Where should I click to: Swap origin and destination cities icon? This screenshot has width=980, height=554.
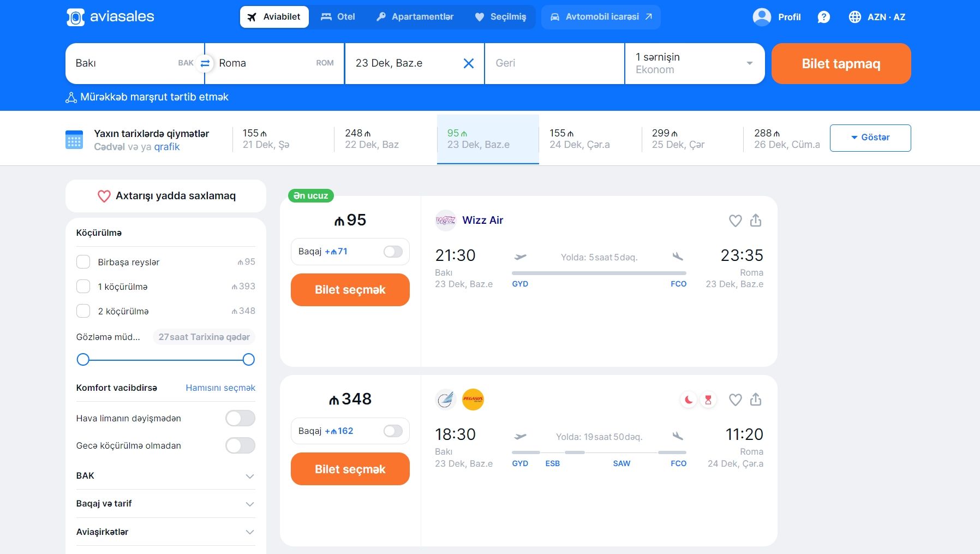(x=205, y=63)
